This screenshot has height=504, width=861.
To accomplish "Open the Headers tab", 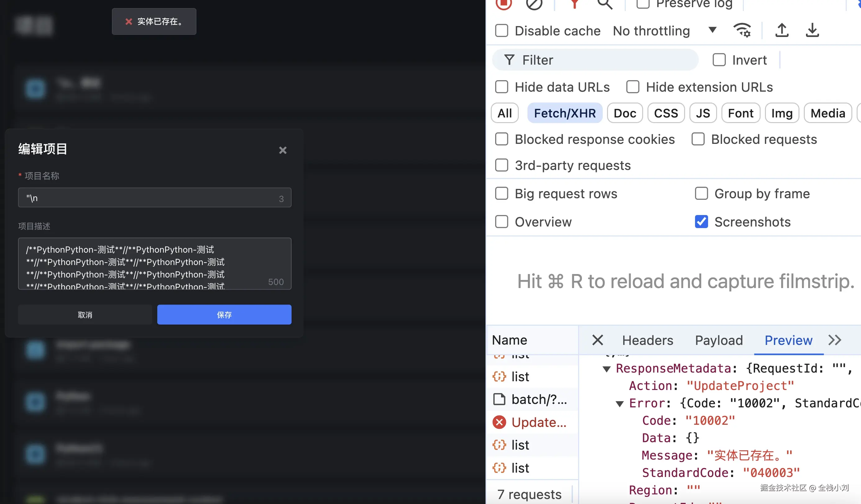I will [647, 340].
